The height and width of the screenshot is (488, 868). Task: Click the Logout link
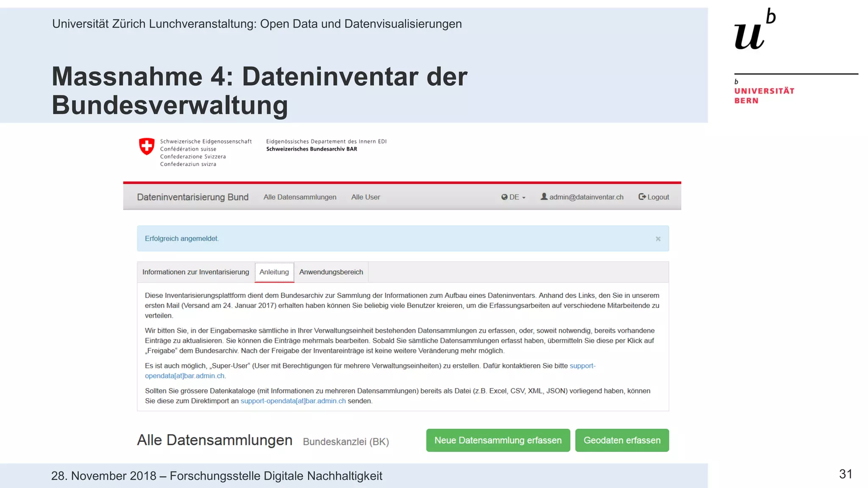click(654, 197)
